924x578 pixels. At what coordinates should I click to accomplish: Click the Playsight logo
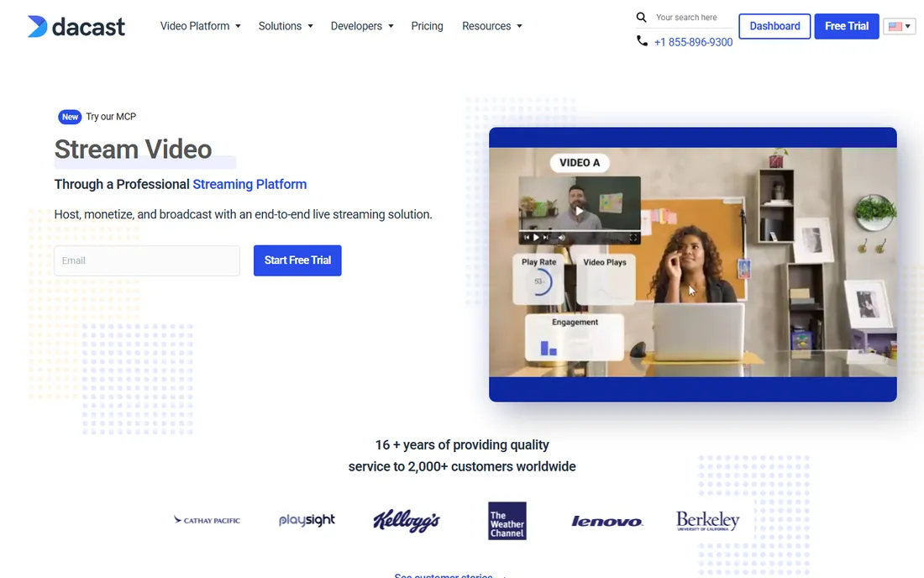coord(307,520)
